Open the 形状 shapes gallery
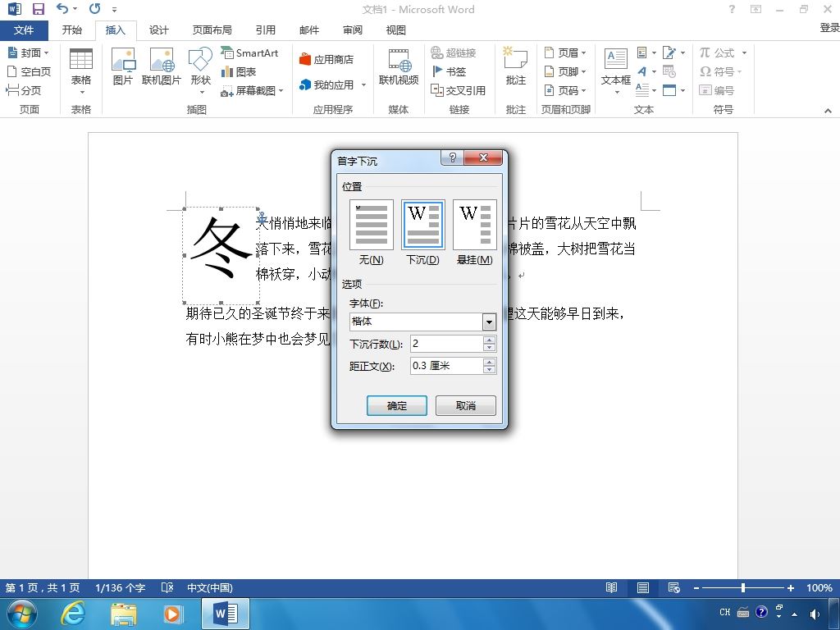Image resolution: width=840 pixels, height=630 pixels. (x=200, y=71)
